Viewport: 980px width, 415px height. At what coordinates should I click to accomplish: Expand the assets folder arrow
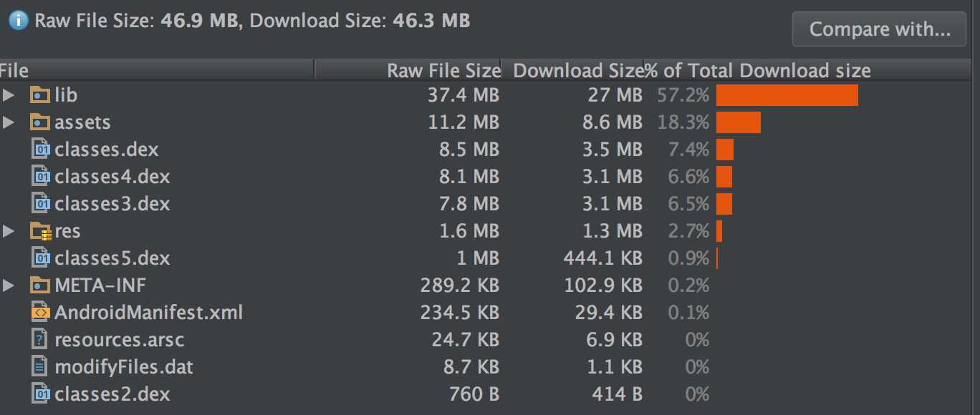(9, 122)
